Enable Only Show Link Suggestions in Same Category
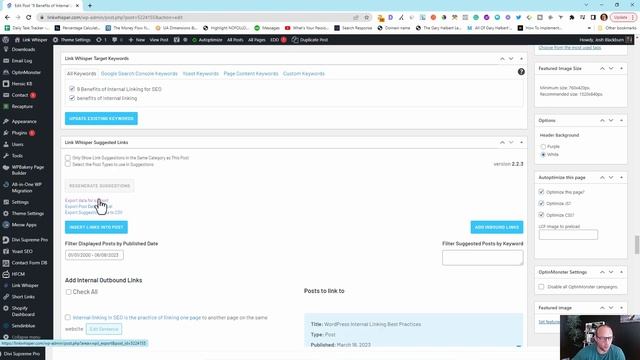 click(x=68, y=158)
